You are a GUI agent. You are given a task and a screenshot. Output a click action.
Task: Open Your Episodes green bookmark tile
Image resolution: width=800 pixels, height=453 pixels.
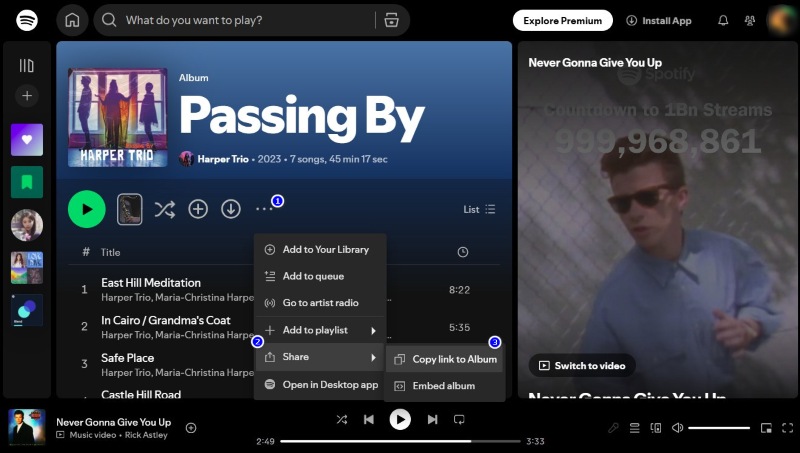coord(27,182)
